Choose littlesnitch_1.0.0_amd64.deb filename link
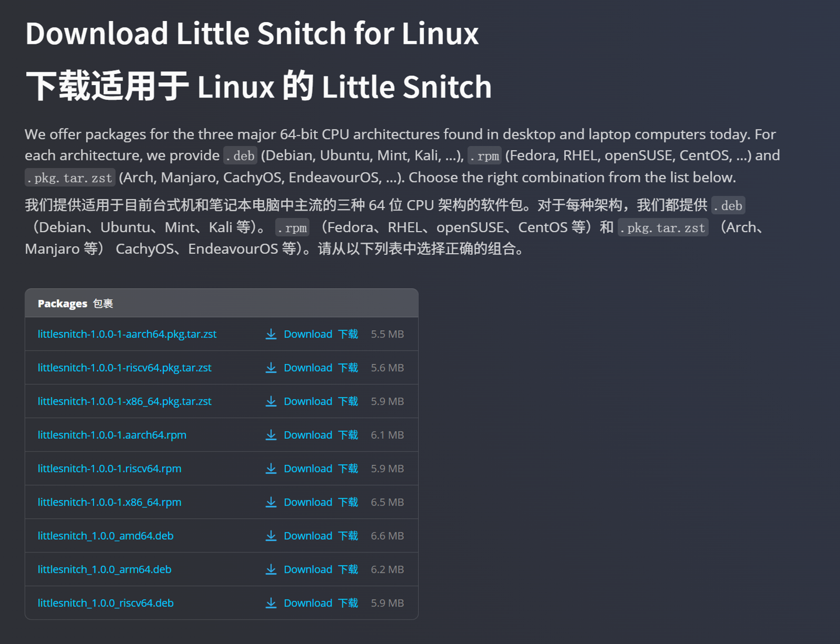Viewport: 840px width, 644px height. (x=106, y=536)
